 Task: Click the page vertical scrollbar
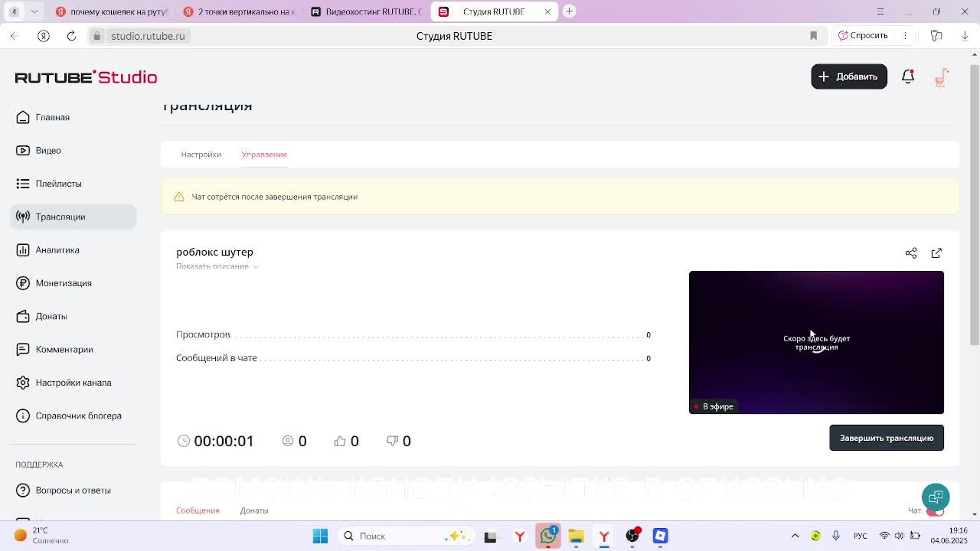coord(974,204)
